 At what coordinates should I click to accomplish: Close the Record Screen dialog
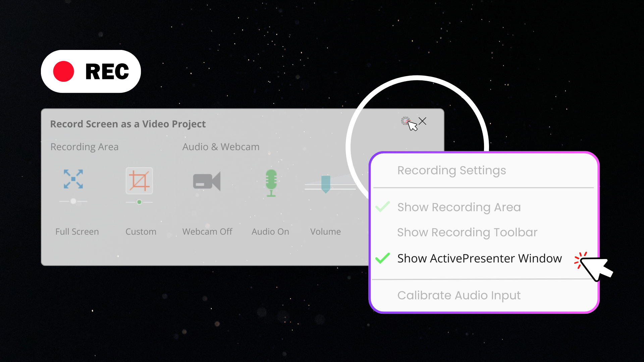click(423, 121)
